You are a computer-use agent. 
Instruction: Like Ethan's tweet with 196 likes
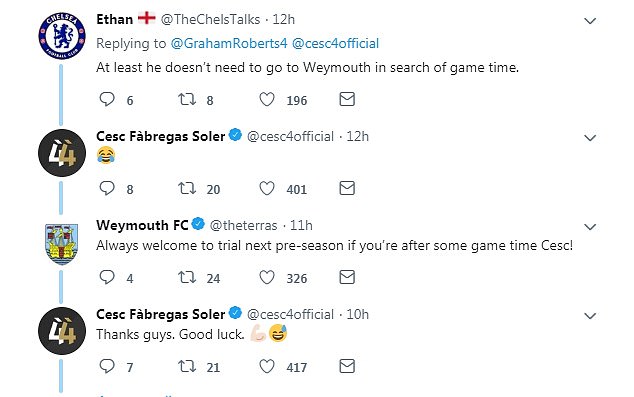pos(267,99)
